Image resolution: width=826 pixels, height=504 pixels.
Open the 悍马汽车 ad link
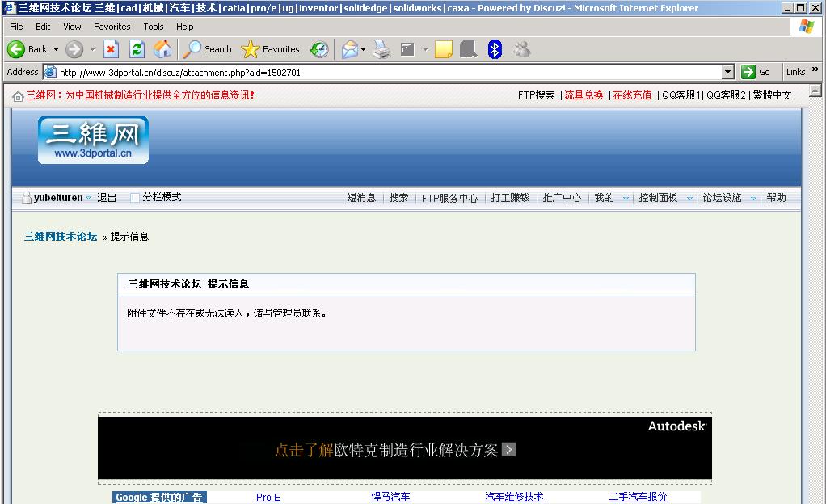pos(390,498)
